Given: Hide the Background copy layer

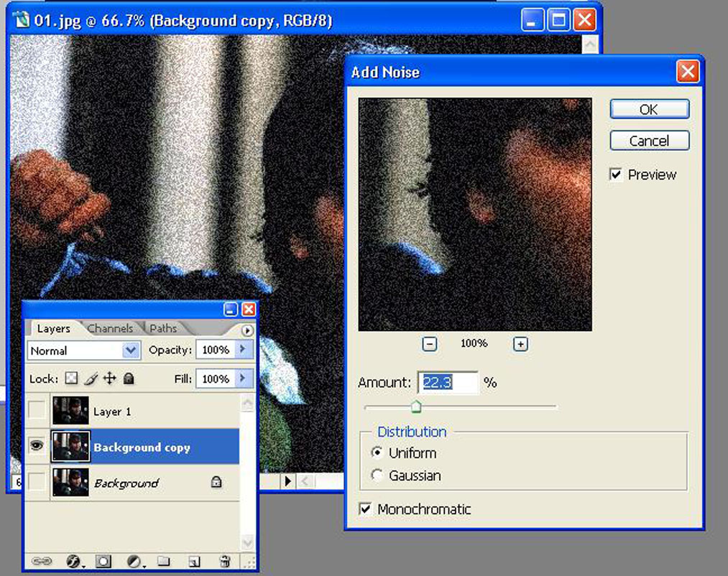Looking at the screenshot, I should point(37,446).
